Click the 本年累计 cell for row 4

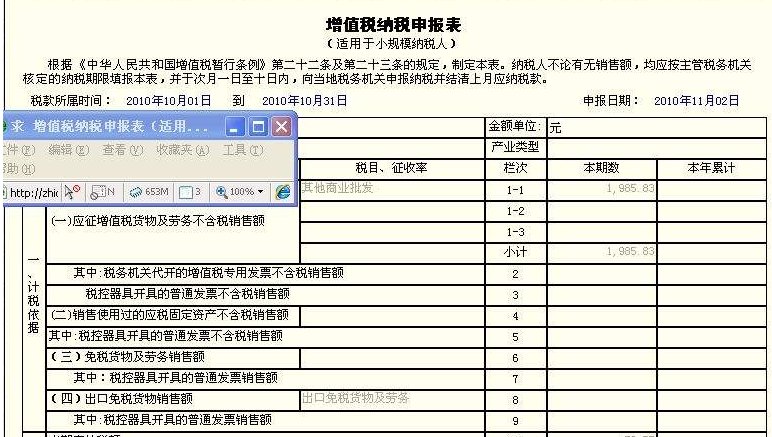711,316
